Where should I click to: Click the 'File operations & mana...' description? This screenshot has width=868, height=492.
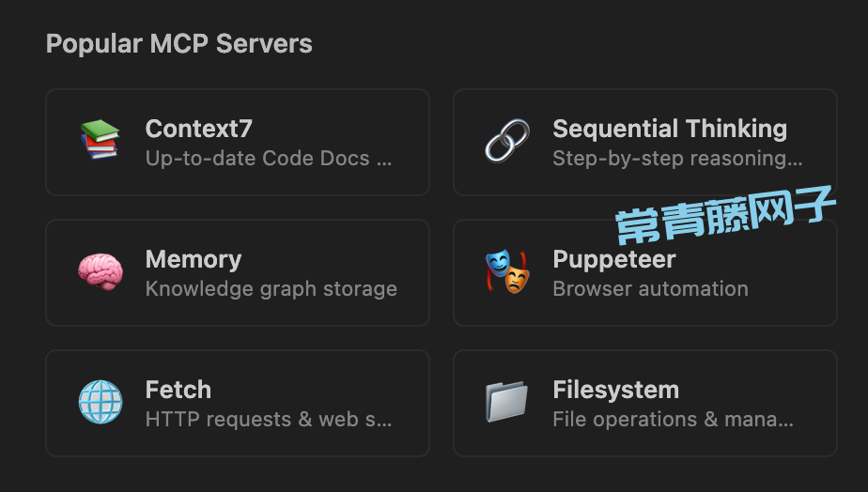pos(674,419)
